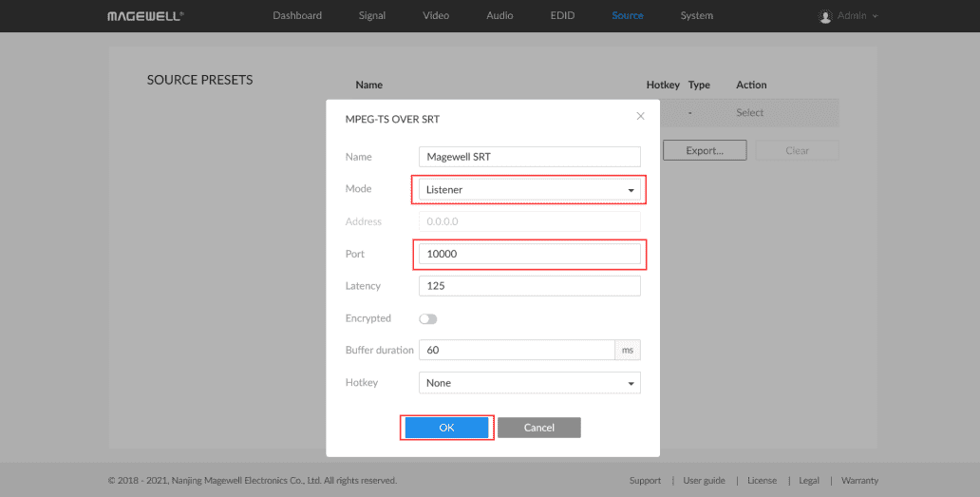980x497 pixels.
Task: Toggle the Encrypted switch
Action: [x=428, y=319]
